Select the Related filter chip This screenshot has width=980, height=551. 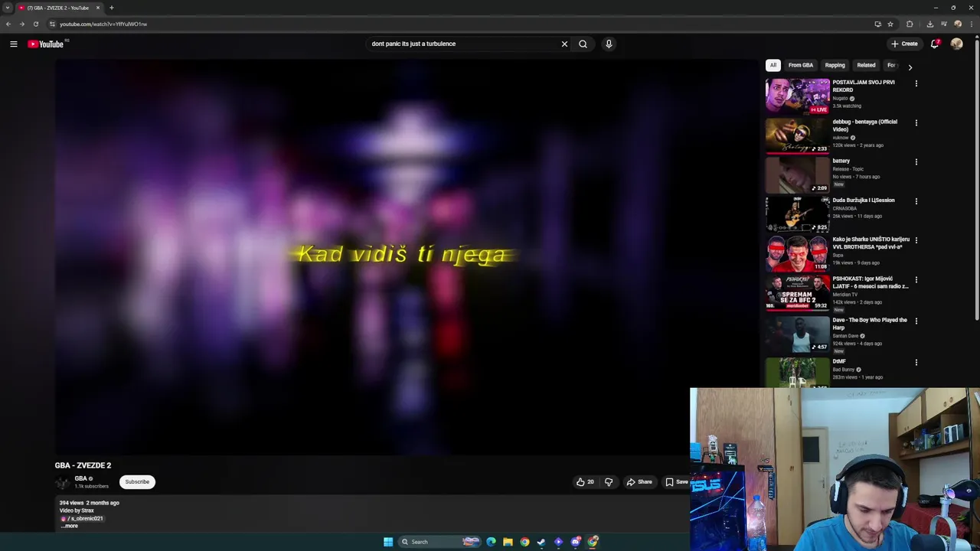click(866, 65)
